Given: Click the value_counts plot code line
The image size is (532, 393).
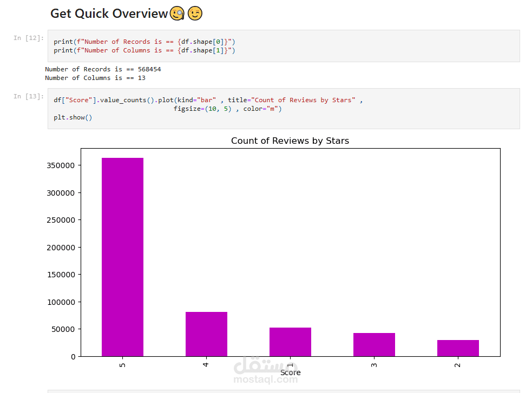Looking at the screenshot, I should click(208, 100).
